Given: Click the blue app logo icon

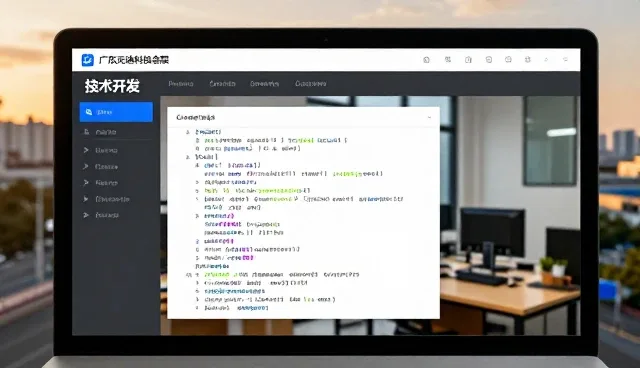Looking at the screenshot, I should tap(87, 60).
